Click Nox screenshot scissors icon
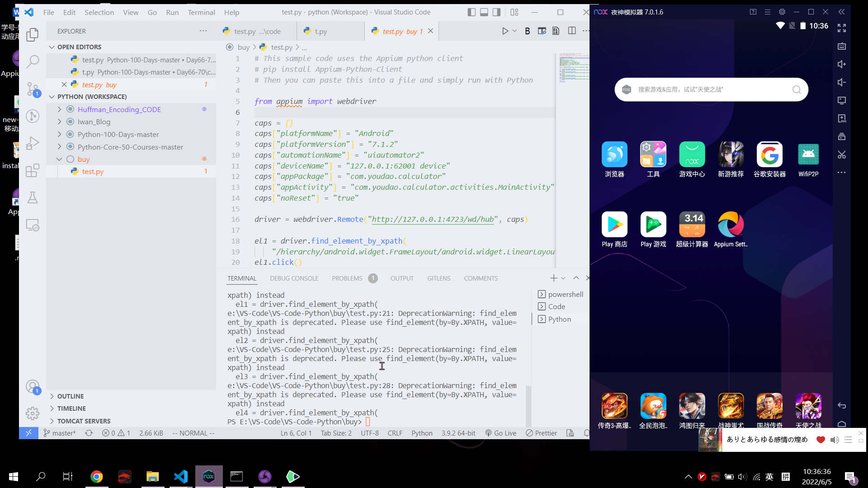The height and width of the screenshot is (488, 868). [x=841, y=155]
